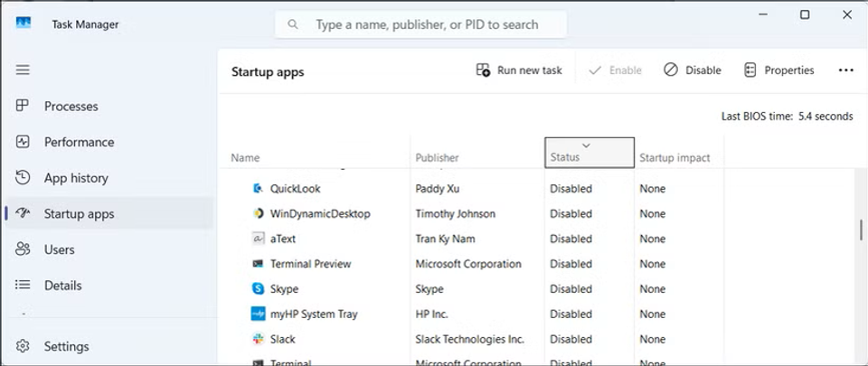Click publisher Slack Technologies Inc.
The image size is (868, 366).
click(470, 339)
